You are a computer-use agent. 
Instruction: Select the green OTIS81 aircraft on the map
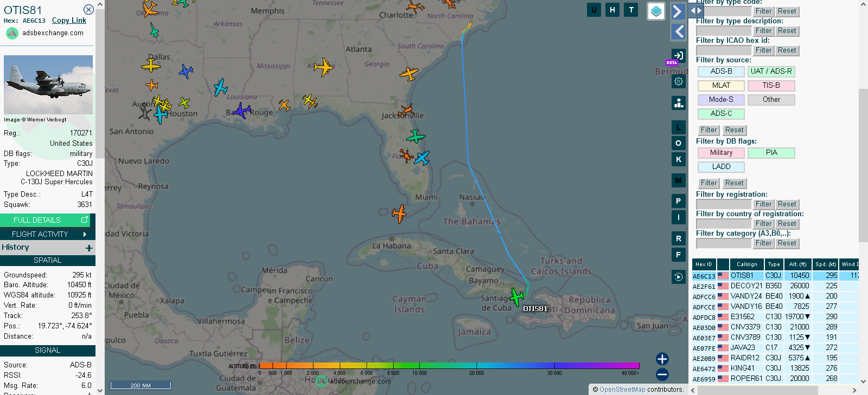pyautogui.click(x=517, y=297)
